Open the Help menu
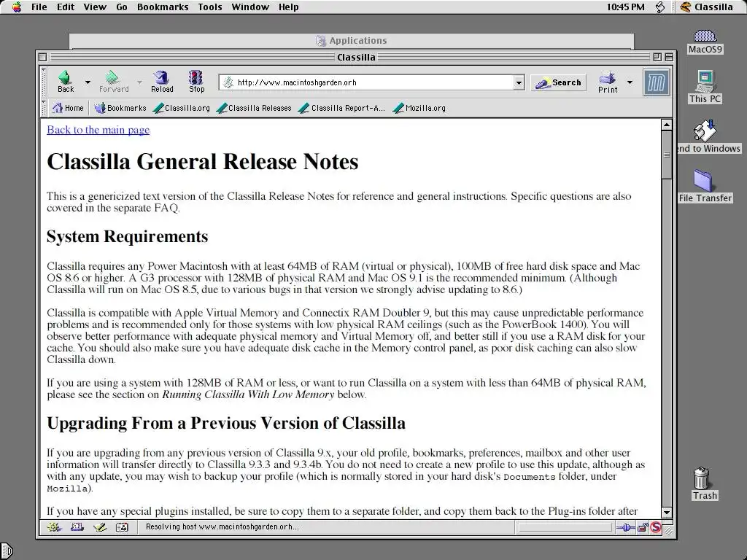747x560 pixels. coord(289,7)
